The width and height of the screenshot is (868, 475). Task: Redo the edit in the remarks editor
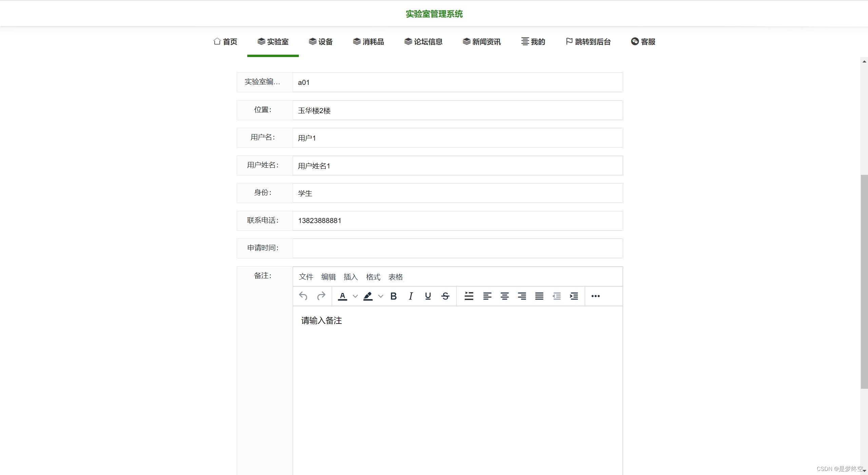321,296
